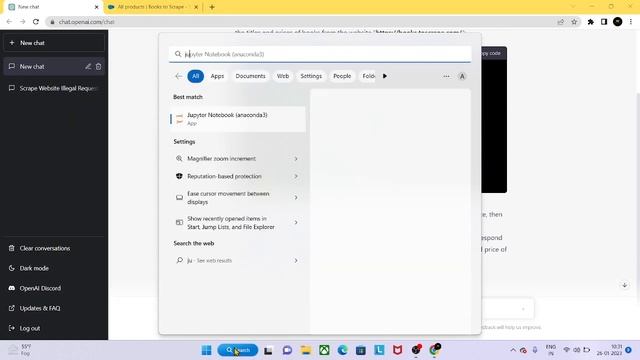Click the account avatar A in search panel
Viewport: 640px width, 360px height.
[x=462, y=76]
